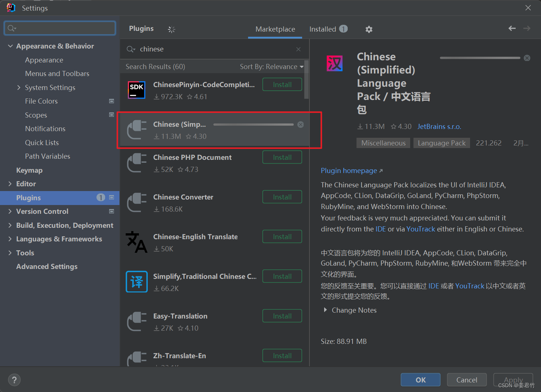The image size is (541, 392).
Task: Click Language Pack tag
Action: [x=442, y=143]
